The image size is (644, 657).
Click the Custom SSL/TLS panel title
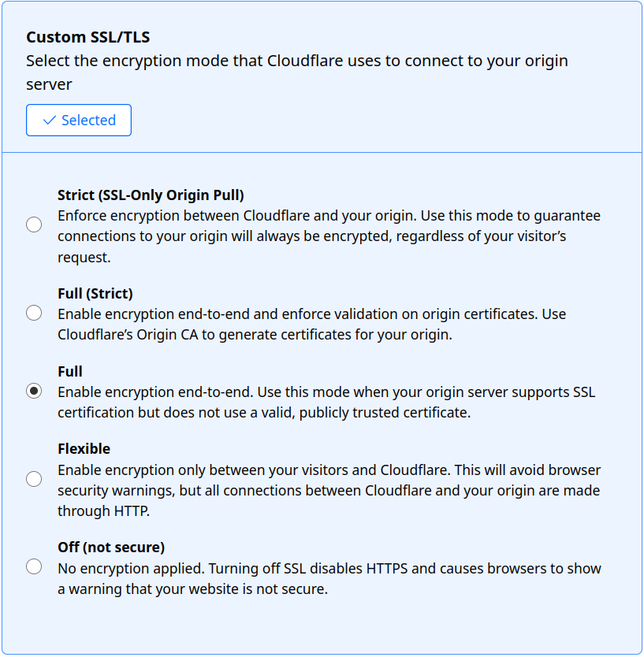tap(87, 36)
